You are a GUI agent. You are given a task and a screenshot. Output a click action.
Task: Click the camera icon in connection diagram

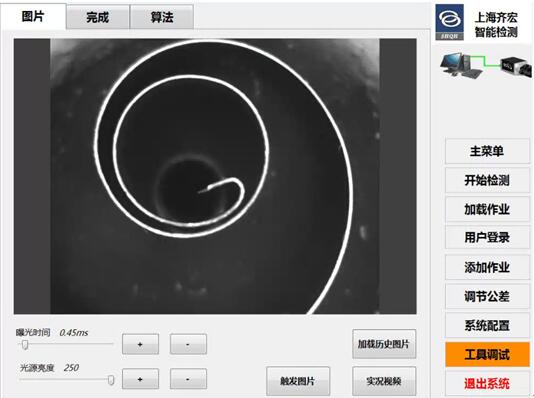click(515, 67)
